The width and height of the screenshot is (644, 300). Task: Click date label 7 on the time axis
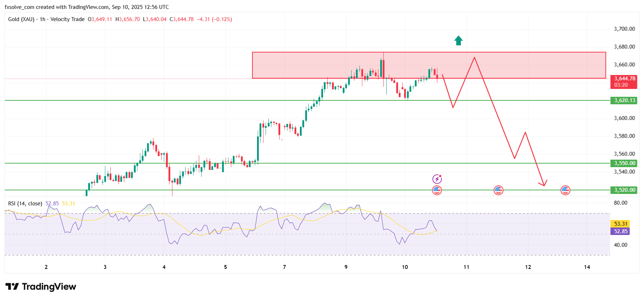tap(284, 267)
